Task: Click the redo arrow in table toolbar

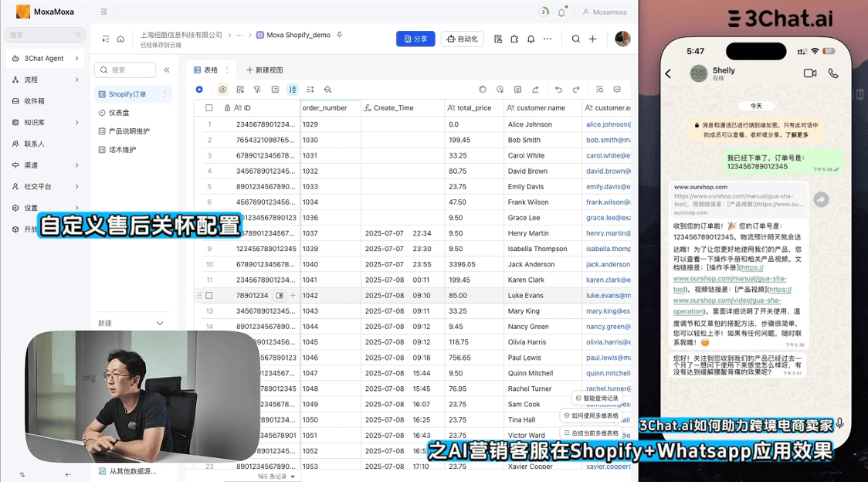Action: (576, 90)
